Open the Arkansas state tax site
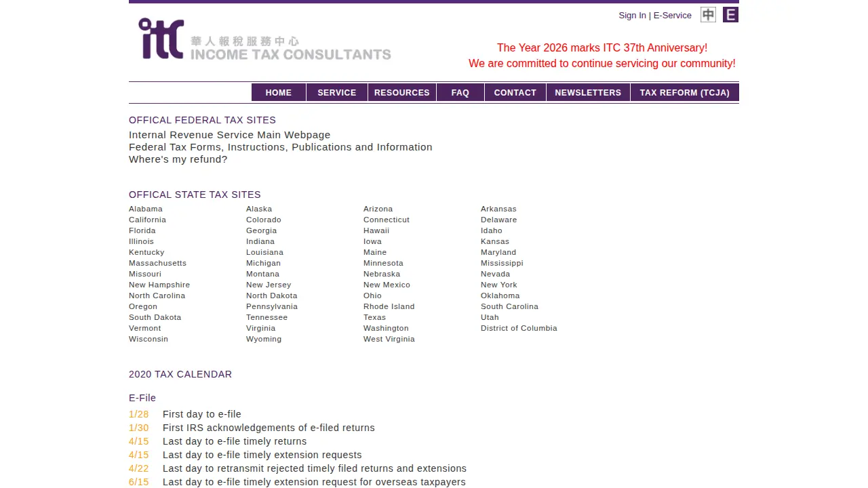The image size is (868, 488). 498,209
